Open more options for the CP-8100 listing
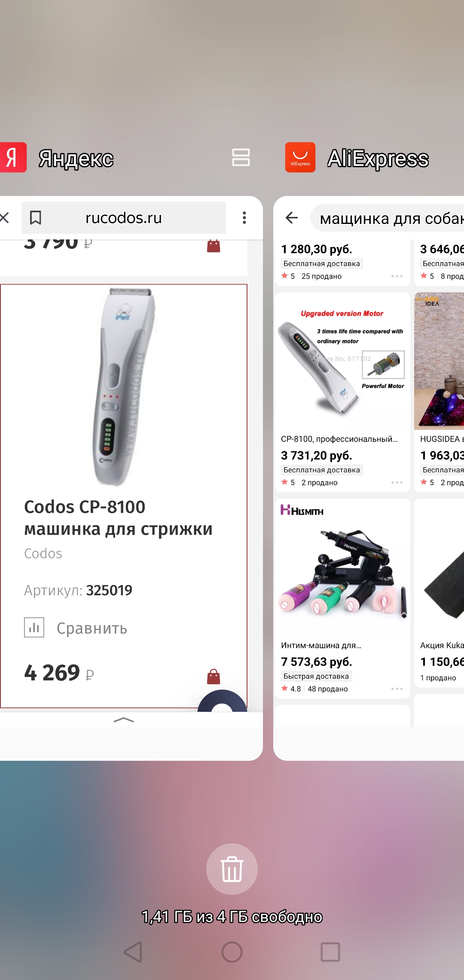This screenshot has height=980, width=464. (x=397, y=482)
